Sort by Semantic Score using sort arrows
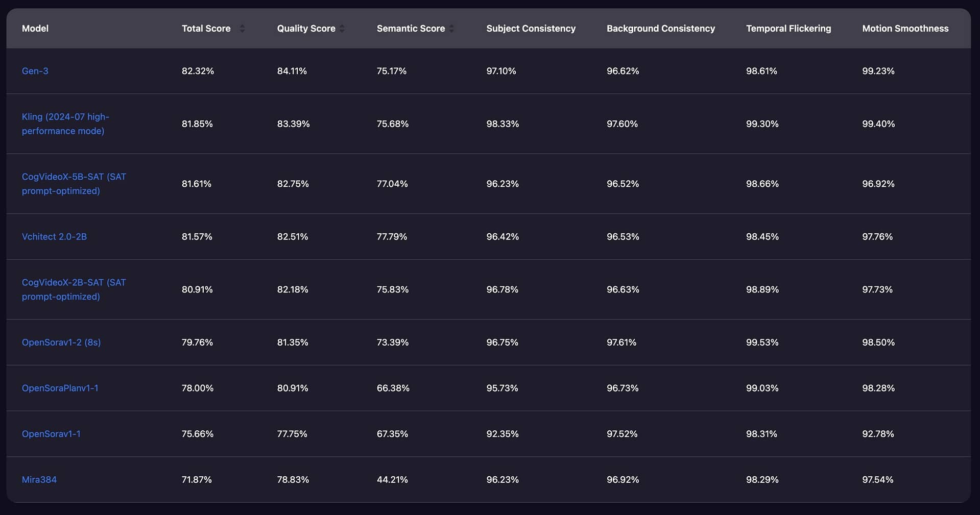 point(451,29)
